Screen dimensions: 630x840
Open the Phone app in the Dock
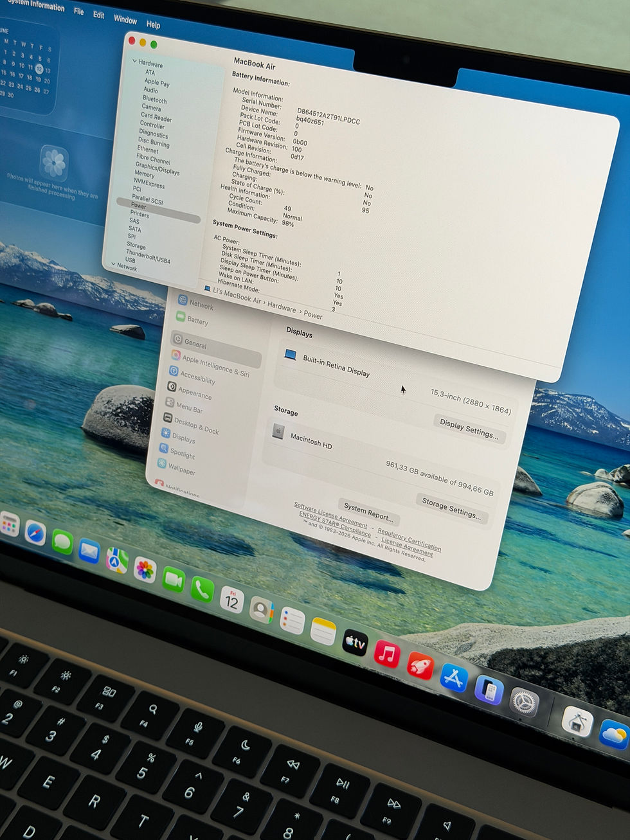[202, 589]
